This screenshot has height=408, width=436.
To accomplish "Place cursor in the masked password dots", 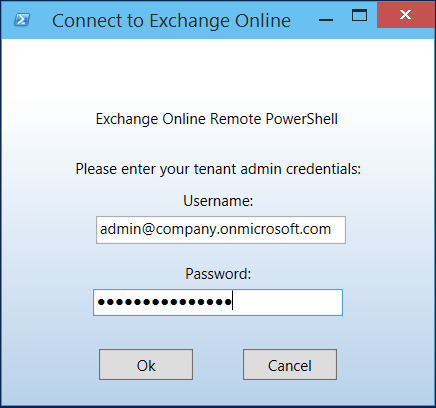I will pos(165,302).
